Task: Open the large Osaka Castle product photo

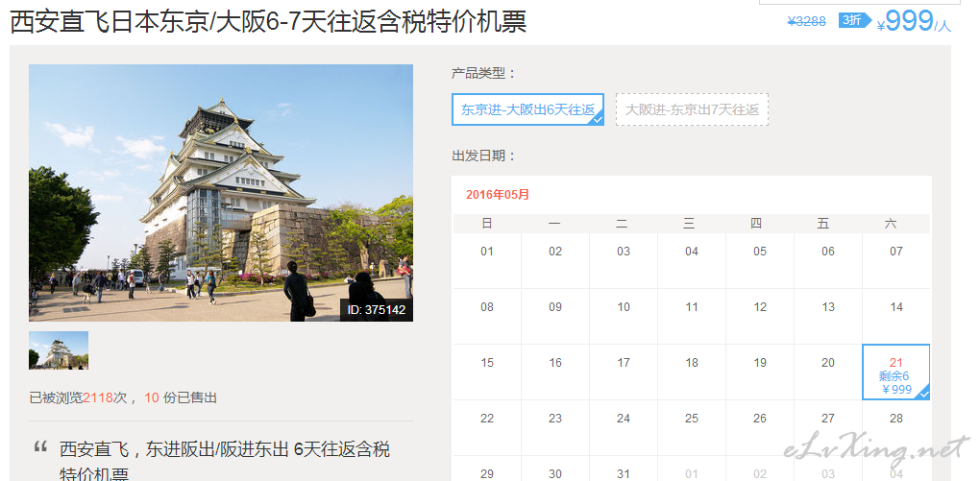Action: click(221, 193)
